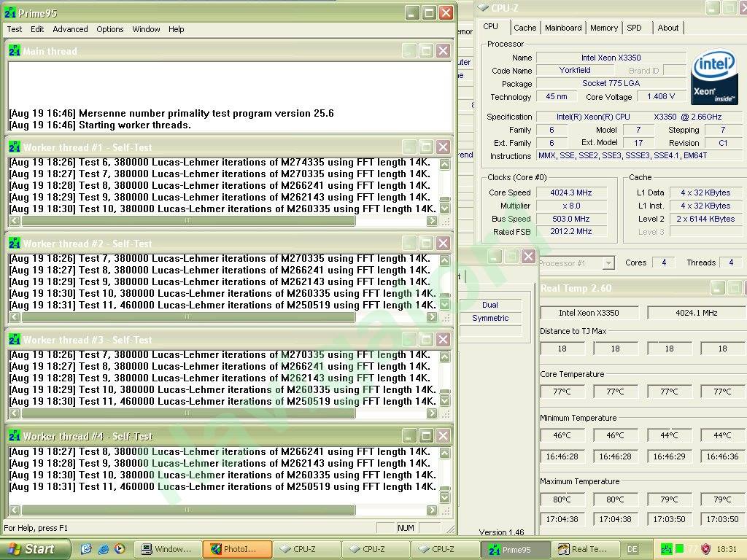The image size is (747, 560).
Task: Click horizontal scrollbar thumb in Worker thread #1
Action: [188, 220]
